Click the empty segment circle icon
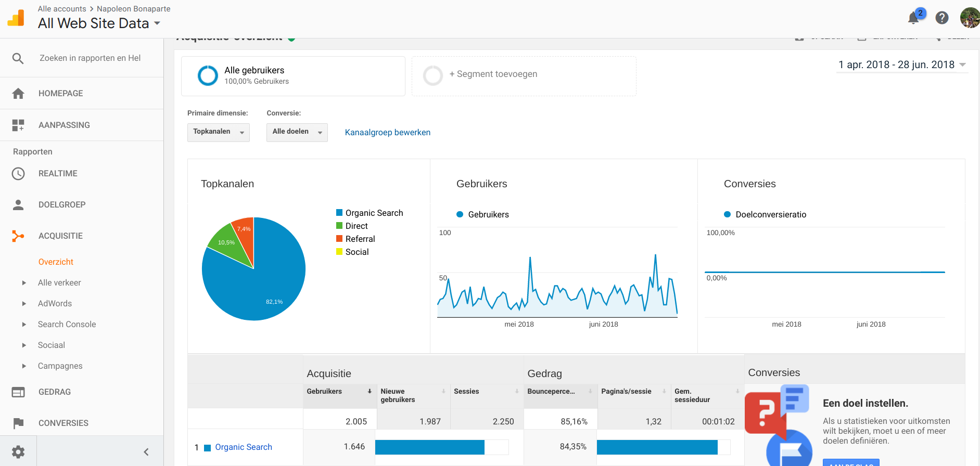Image resolution: width=980 pixels, height=466 pixels. [x=433, y=75]
